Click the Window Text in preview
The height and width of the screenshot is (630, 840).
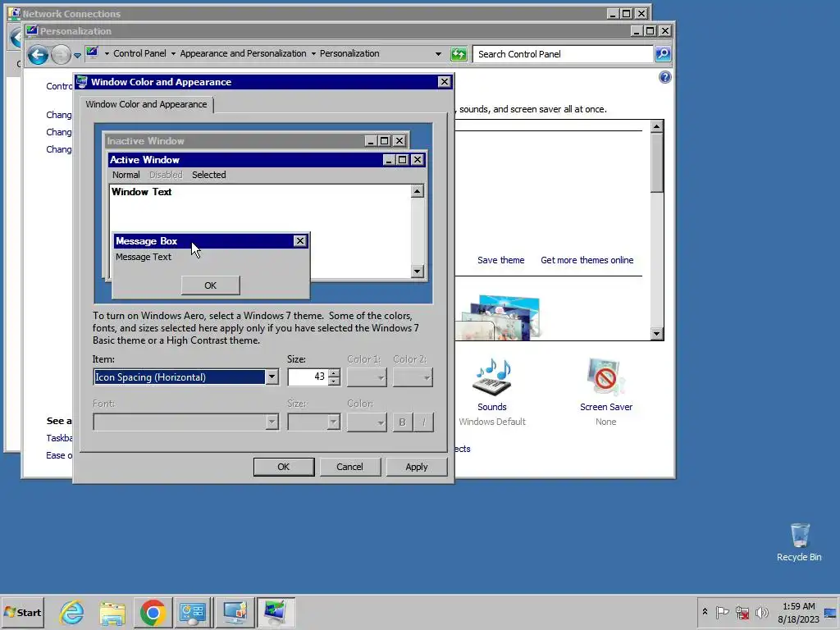coord(141,192)
